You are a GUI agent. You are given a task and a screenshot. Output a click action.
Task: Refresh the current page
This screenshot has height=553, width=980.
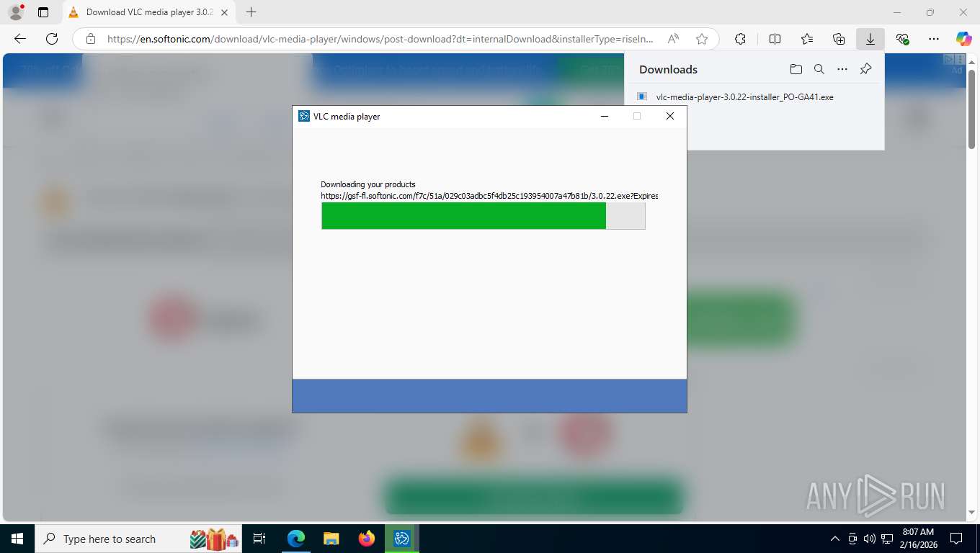coord(52,39)
